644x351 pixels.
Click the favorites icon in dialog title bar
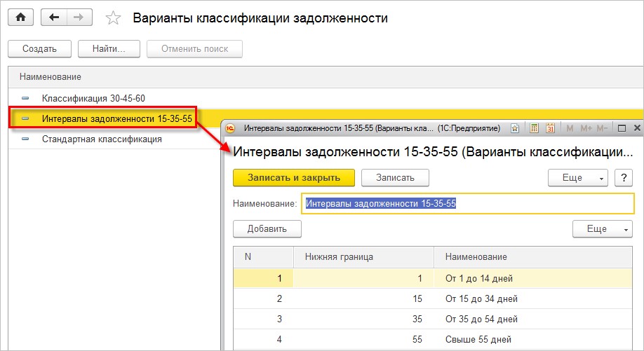click(515, 128)
